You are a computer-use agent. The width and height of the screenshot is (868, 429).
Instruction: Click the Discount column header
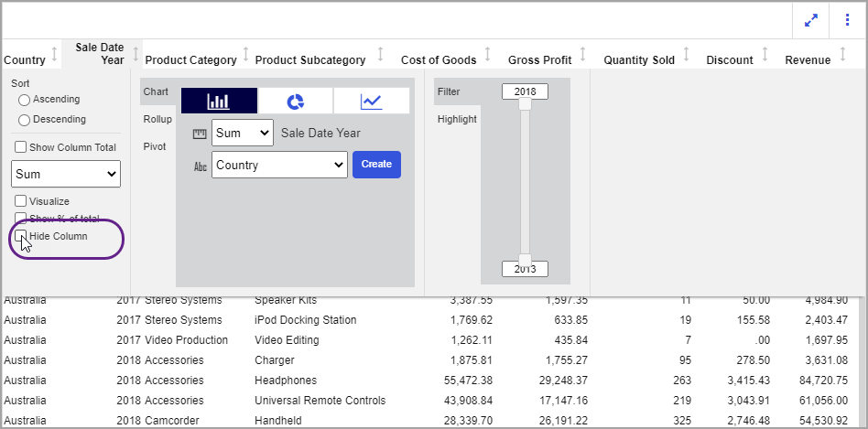[x=730, y=60]
